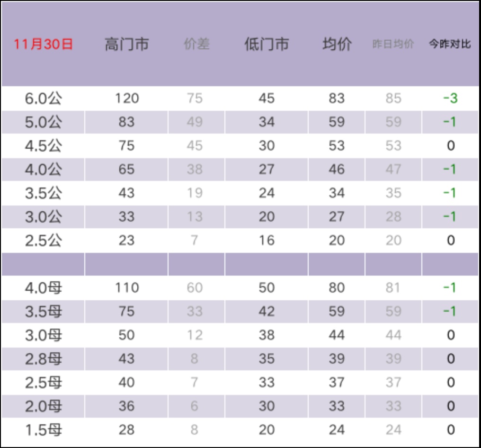This screenshot has height=448, width=481.
Task: Select 今昨对比 value 0 in 1.5母 row
Action: click(451, 430)
